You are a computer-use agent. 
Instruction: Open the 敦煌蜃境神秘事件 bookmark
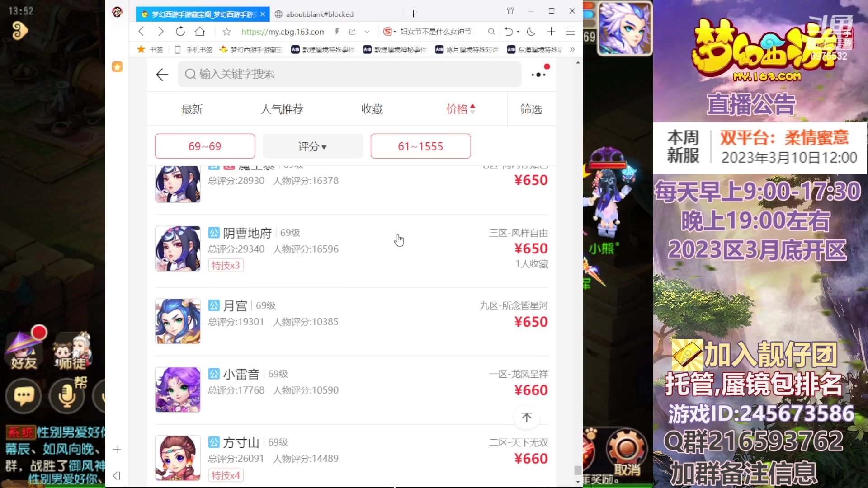pyautogui.click(x=395, y=49)
